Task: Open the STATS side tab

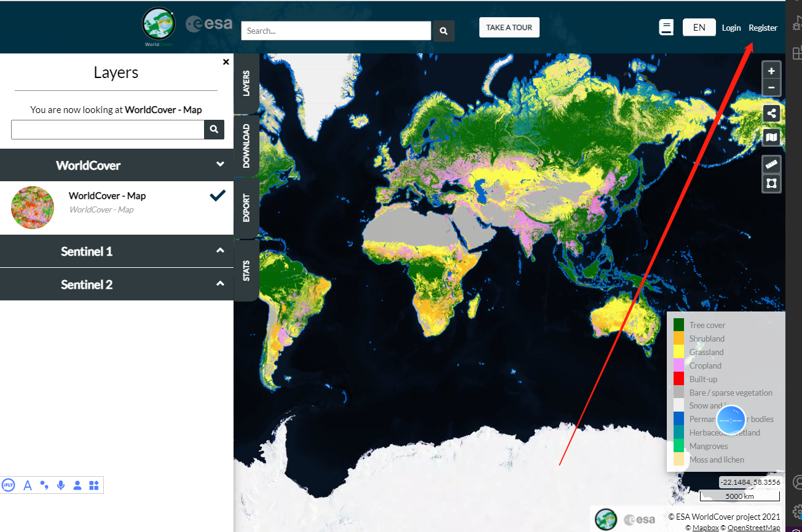Action: click(x=246, y=271)
